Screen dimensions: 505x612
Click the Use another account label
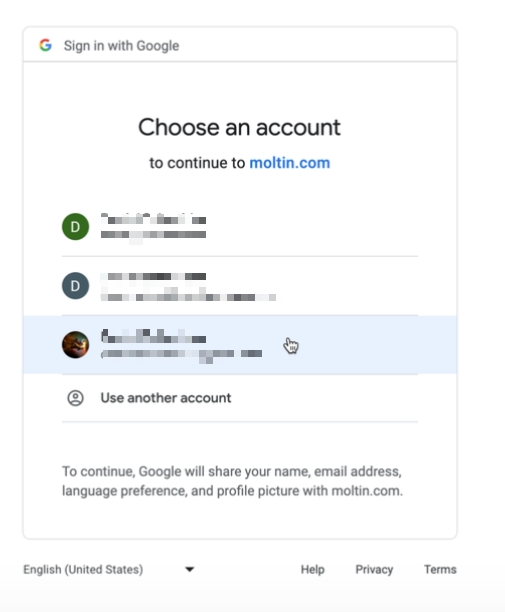pyautogui.click(x=166, y=398)
